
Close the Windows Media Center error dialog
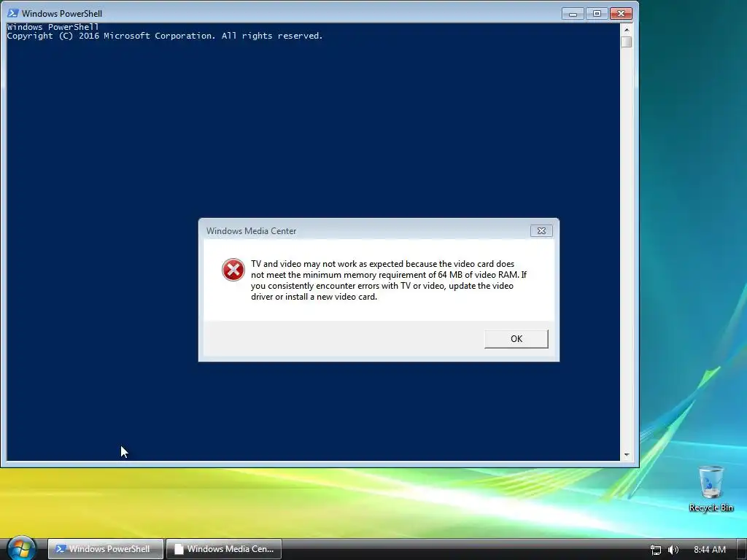(x=541, y=230)
